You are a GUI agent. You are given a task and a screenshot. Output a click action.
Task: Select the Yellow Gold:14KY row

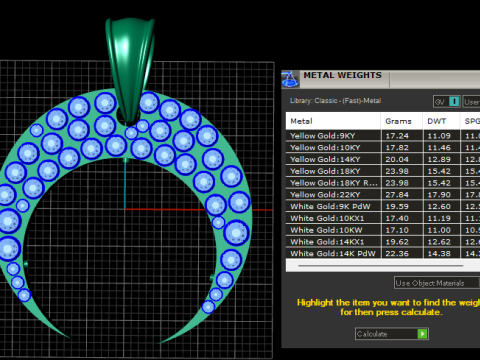(x=383, y=159)
